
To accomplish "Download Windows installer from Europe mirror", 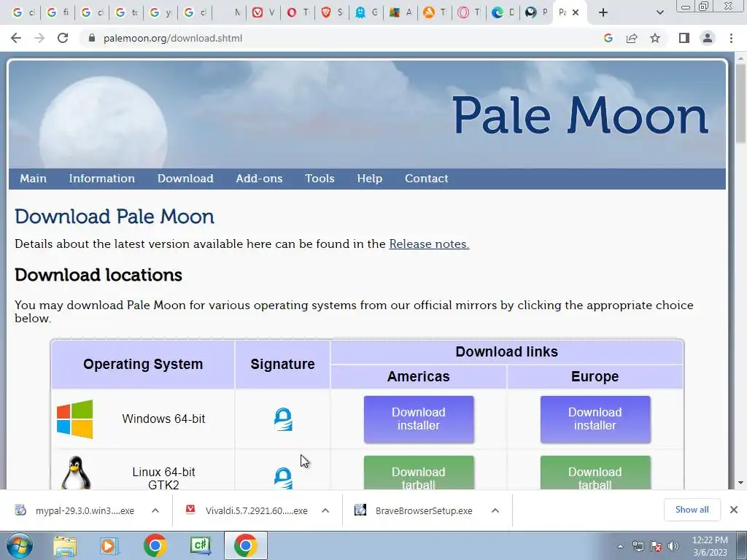I will (x=595, y=419).
